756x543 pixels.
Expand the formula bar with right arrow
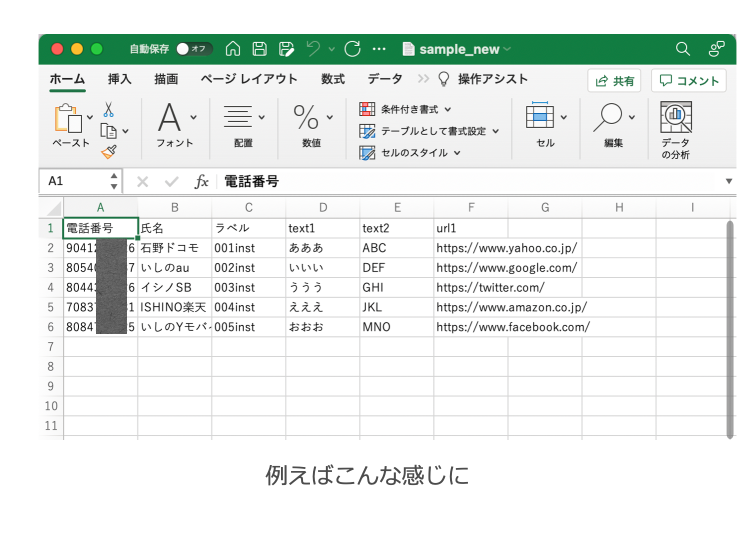[x=728, y=181]
